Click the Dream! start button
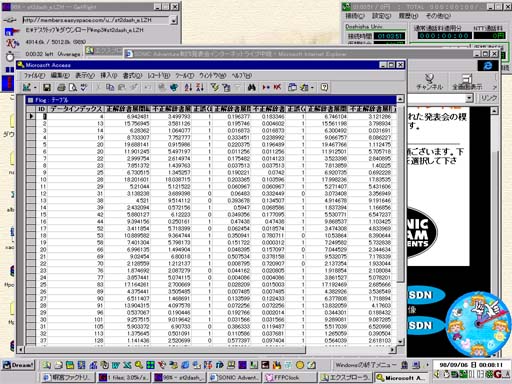 [19, 365]
